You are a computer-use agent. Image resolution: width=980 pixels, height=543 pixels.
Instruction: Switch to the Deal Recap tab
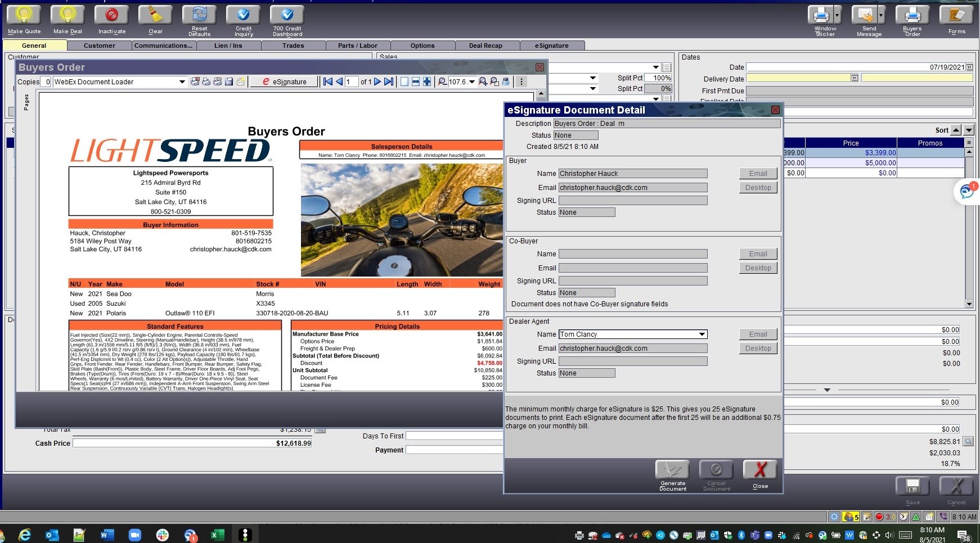(486, 46)
